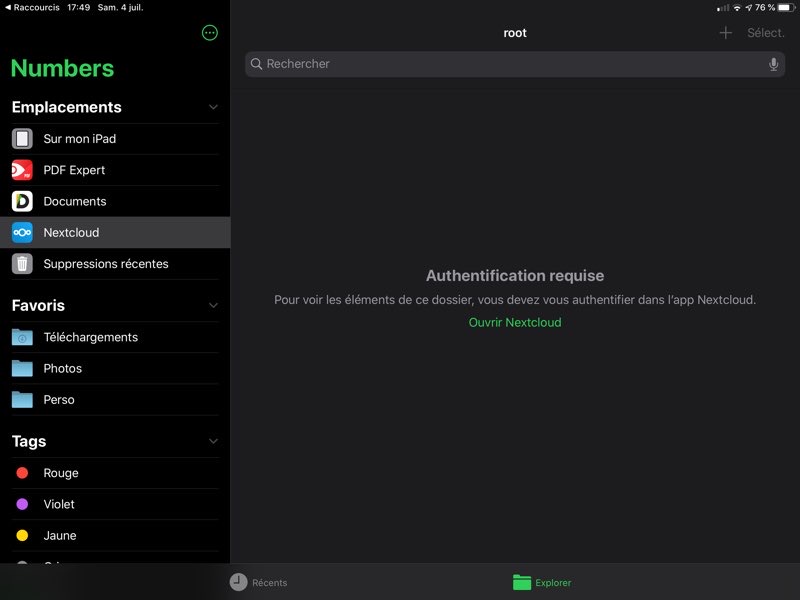Switch to the Explorer tab
Screen dimensions: 800x600
click(x=542, y=582)
